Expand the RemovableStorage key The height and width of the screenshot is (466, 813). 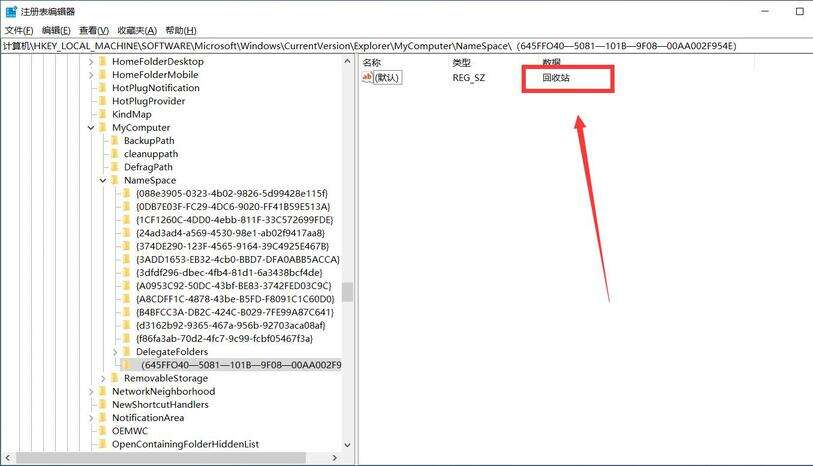click(103, 378)
